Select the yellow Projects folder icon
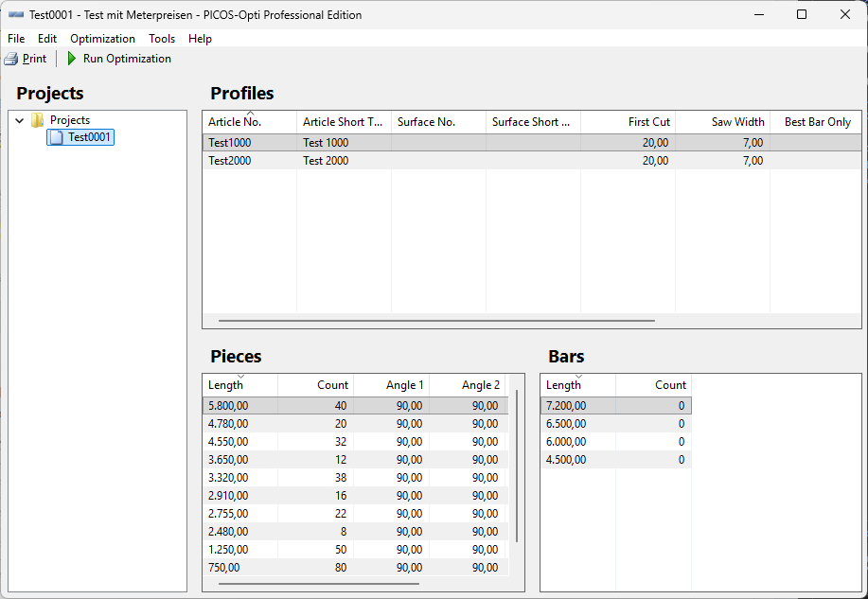The image size is (868, 599). click(38, 120)
